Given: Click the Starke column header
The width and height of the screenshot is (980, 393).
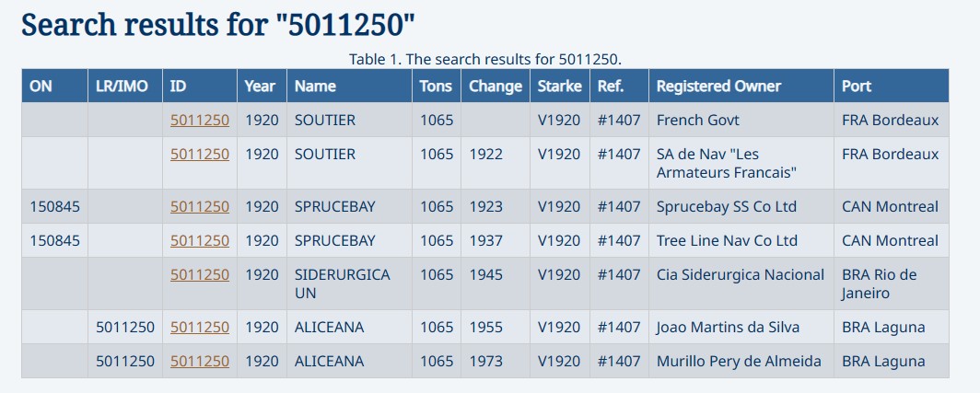Looking at the screenshot, I should (x=559, y=87).
